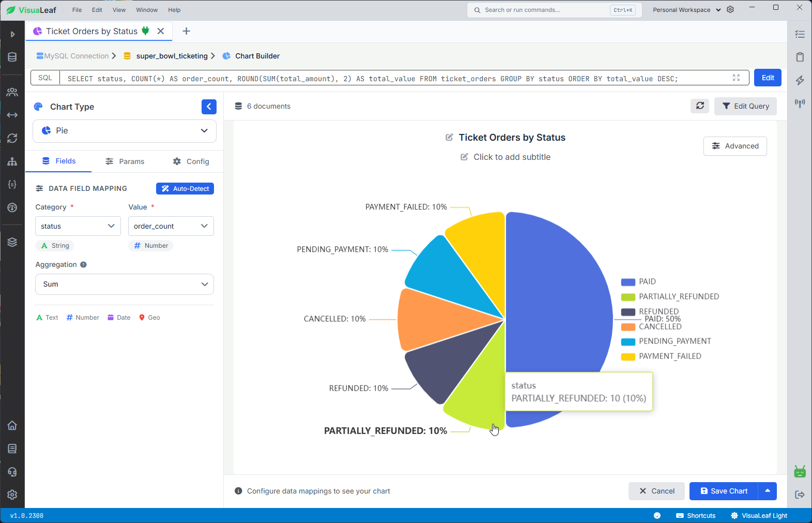The width and height of the screenshot is (812, 523).
Task: Click Auto-Detect field mapping
Action: coord(185,189)
